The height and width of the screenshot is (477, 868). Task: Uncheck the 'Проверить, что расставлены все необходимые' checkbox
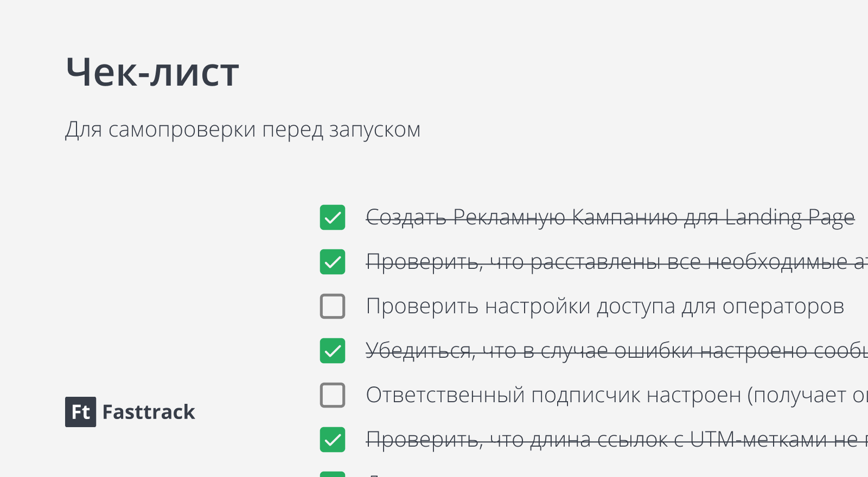coord(333,262)
